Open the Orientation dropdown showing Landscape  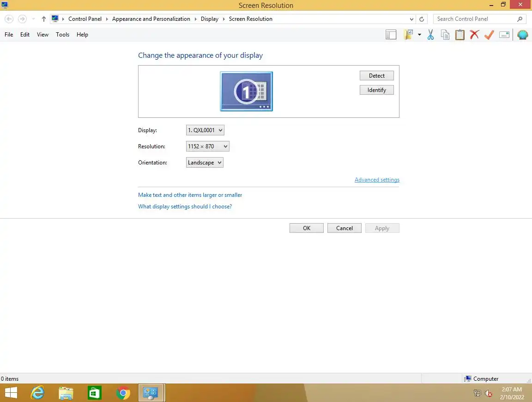205,163
